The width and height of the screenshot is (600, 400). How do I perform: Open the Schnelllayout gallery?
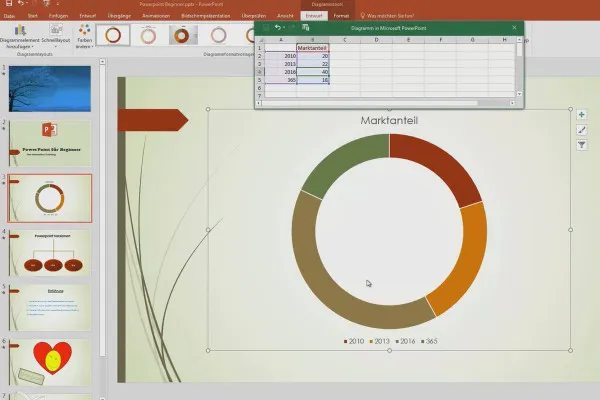[56, 36]
